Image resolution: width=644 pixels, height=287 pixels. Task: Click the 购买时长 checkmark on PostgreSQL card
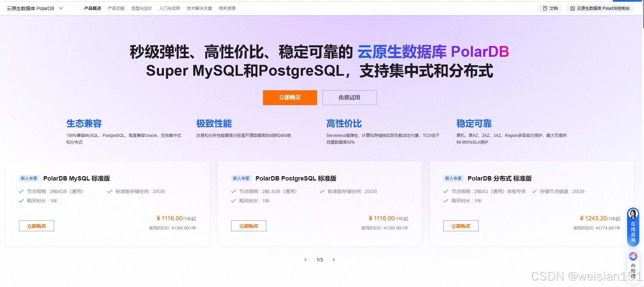point(234,201)
